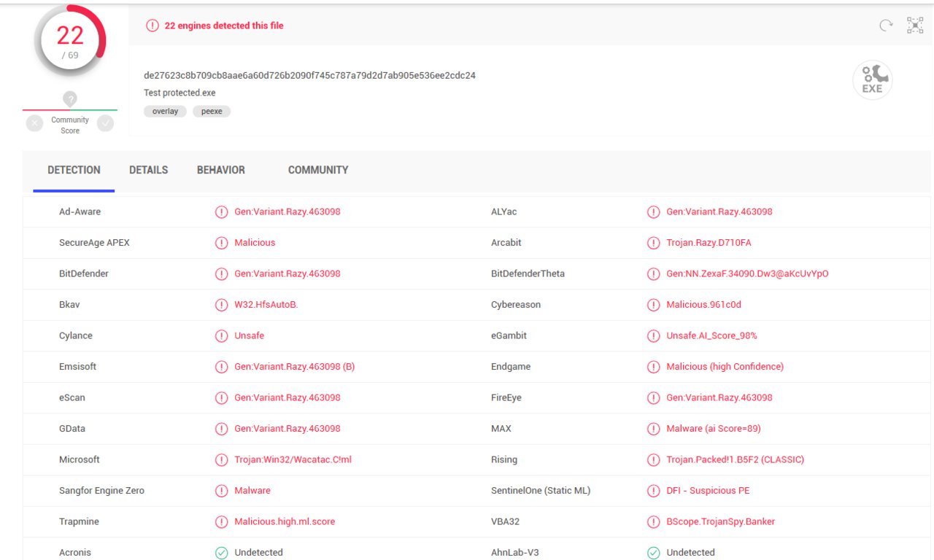This screenshot has height=560, width=934.
Task: Click the EXE file type icon
Action: coord(873,80)
